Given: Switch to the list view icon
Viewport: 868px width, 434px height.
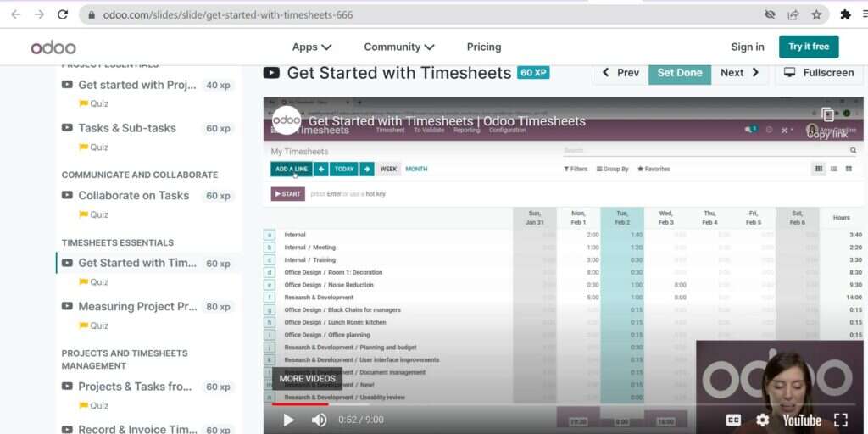Looking at the screenshot, I should 834,169.
